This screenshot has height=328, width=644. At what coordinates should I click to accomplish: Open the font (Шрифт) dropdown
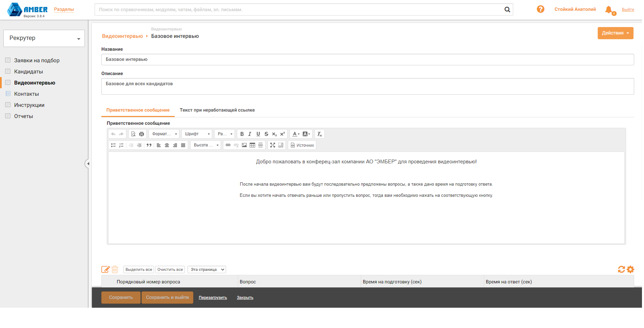(x=197, y=134)
